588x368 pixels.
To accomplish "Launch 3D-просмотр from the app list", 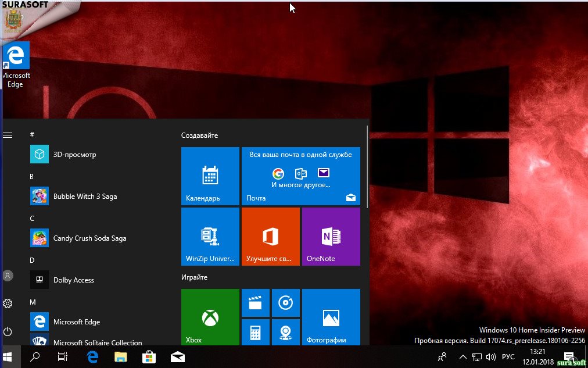I will pyautogui.click(x=74, y=155).
